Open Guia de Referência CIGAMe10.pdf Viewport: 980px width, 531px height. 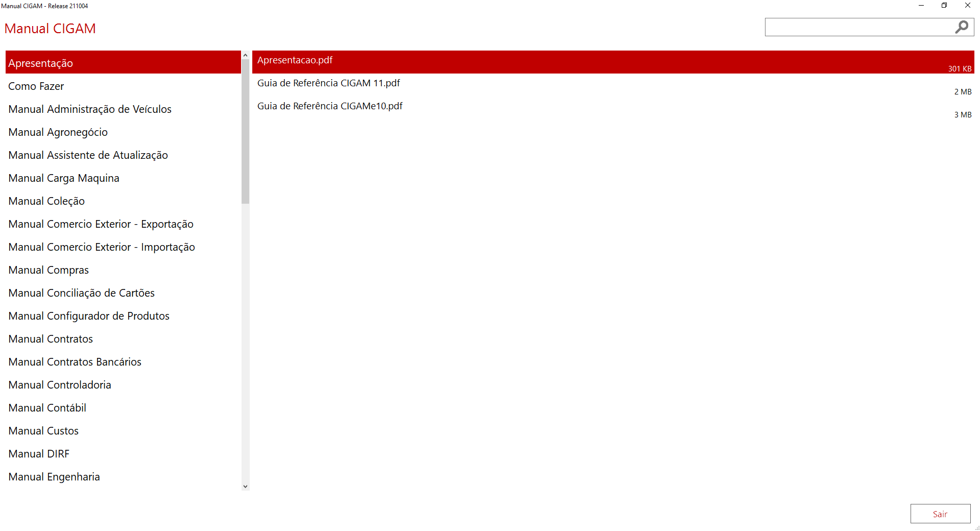click(613, 108)
